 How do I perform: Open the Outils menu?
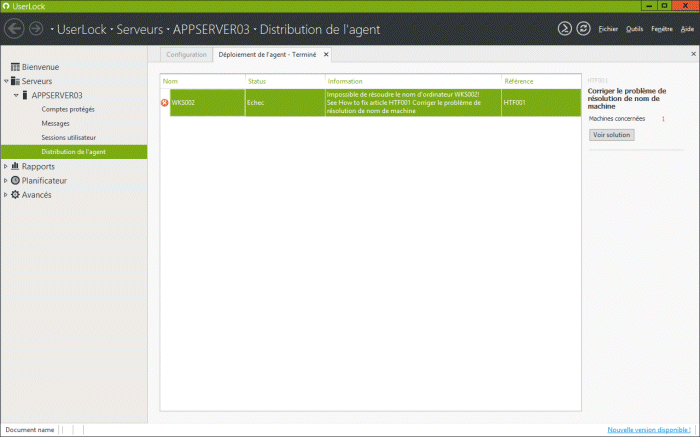click(634, 29)
